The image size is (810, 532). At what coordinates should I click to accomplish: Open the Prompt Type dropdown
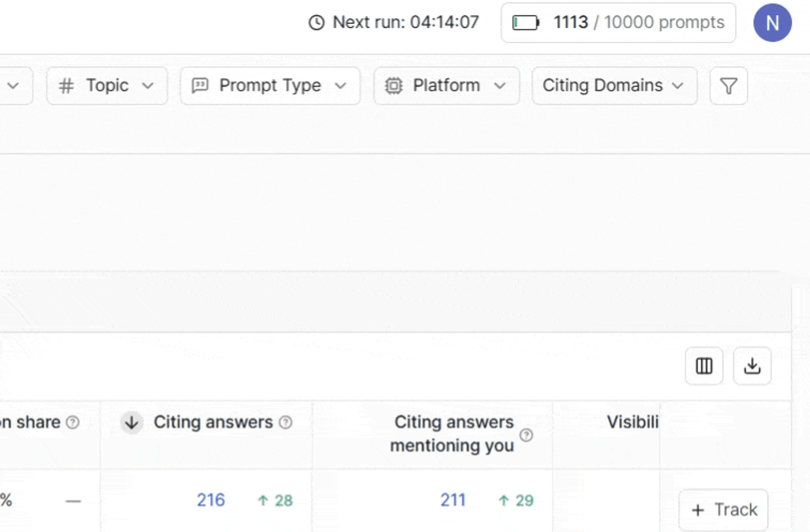click(x=270, y=86)
